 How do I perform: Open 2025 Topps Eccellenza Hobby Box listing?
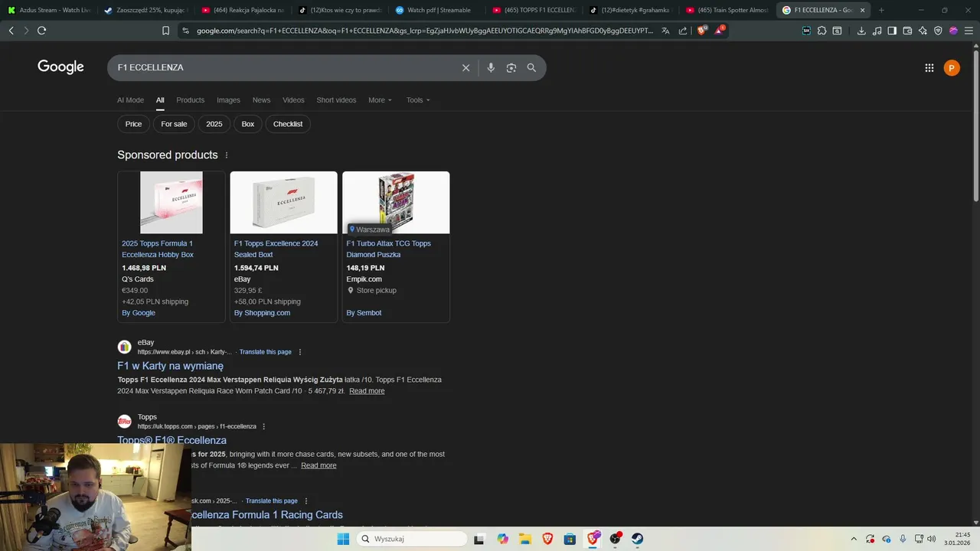(x=158, y=249)
